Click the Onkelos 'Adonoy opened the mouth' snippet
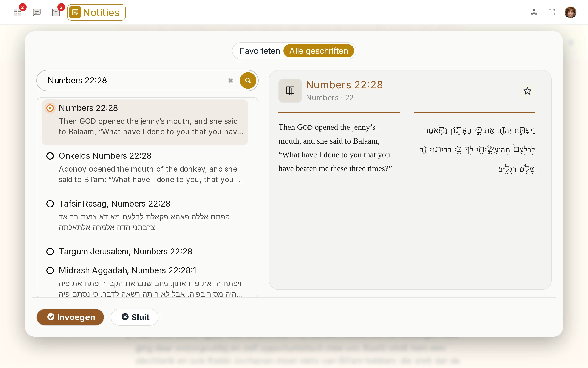Image resolution: width=588 pixels, height=368 pixels. pos(150,174)
